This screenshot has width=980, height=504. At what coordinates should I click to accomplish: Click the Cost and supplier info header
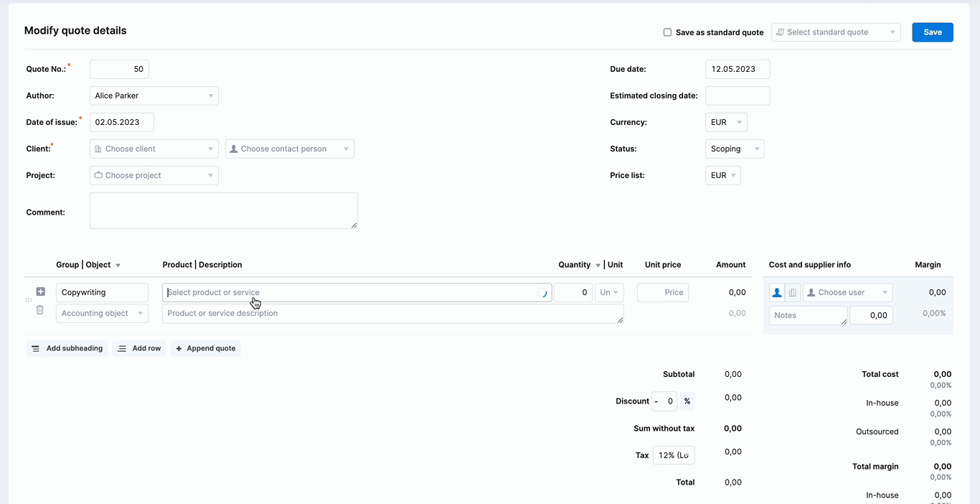tap(810, 265)
